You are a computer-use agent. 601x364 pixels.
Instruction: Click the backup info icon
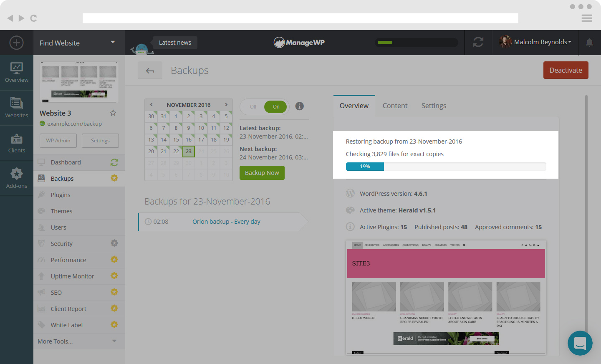coord(299,106)
